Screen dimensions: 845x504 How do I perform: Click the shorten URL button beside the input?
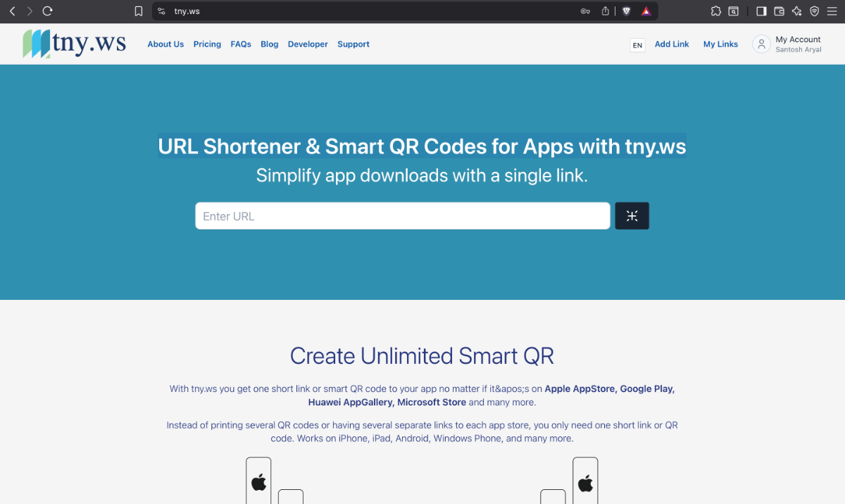point(632,216)
